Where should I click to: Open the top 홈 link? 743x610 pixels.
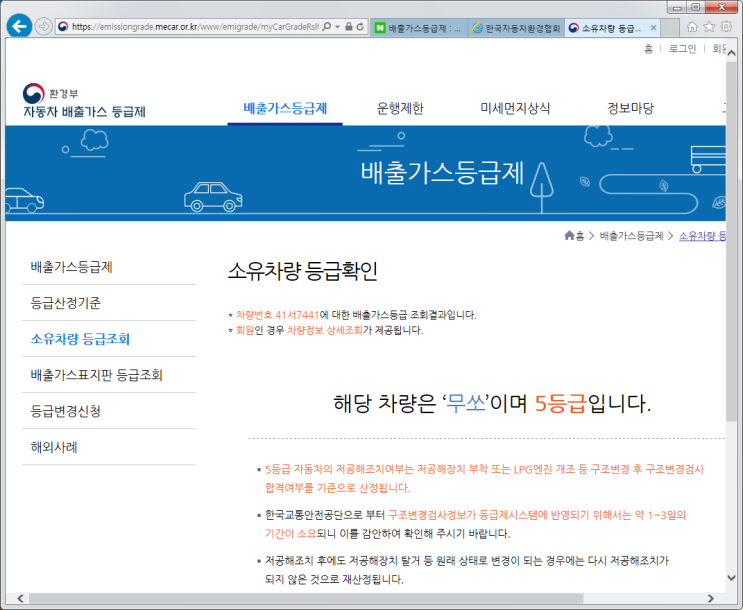tap(648, 49)
